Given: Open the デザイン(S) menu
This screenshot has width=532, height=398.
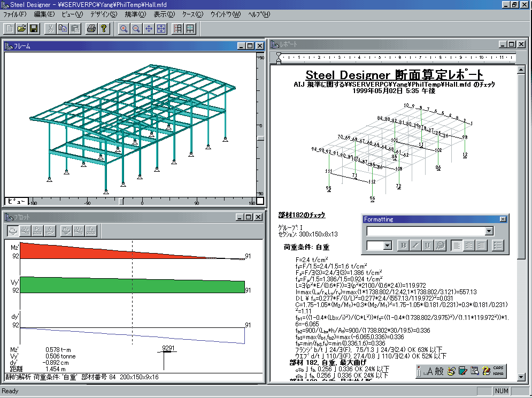Looking at the screenshot, I should pos(104,14).
